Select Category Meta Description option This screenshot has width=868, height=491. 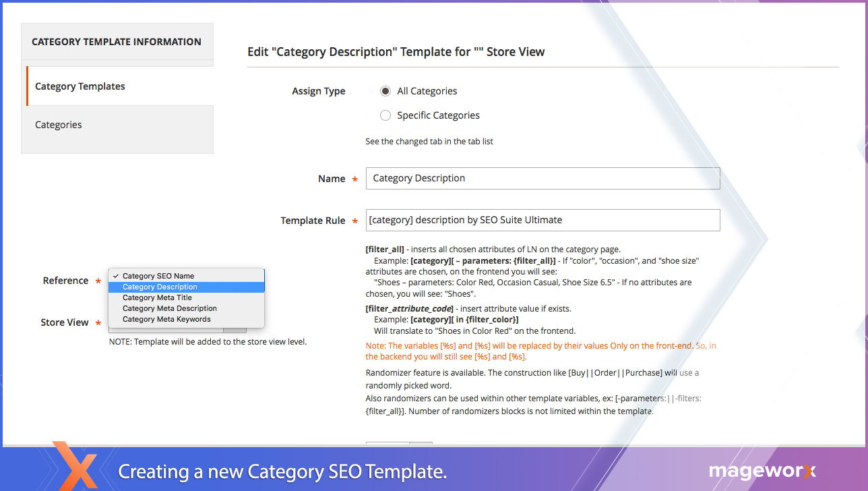pos(169,308)
